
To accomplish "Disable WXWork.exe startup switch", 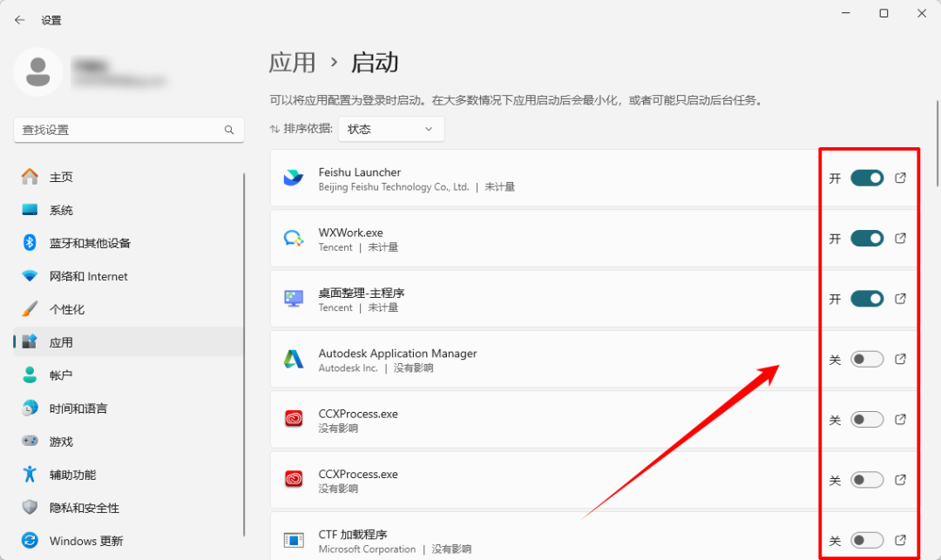I will 867,239.
